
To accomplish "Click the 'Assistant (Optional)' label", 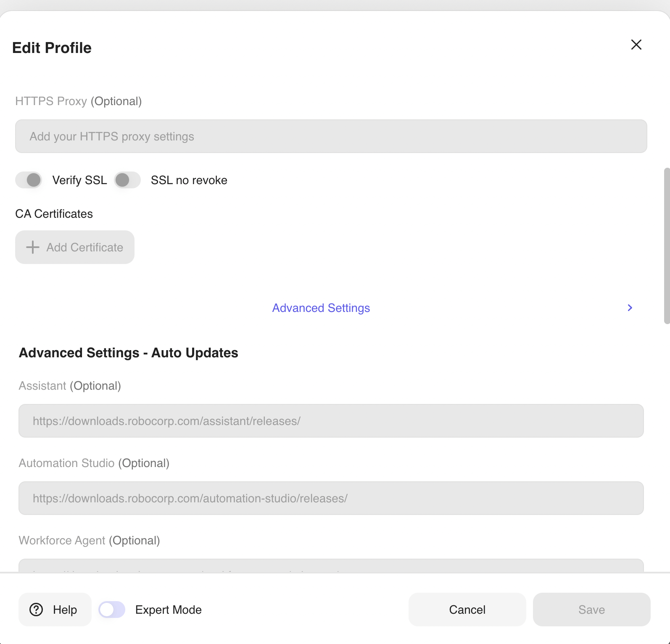I will point(70,385).
